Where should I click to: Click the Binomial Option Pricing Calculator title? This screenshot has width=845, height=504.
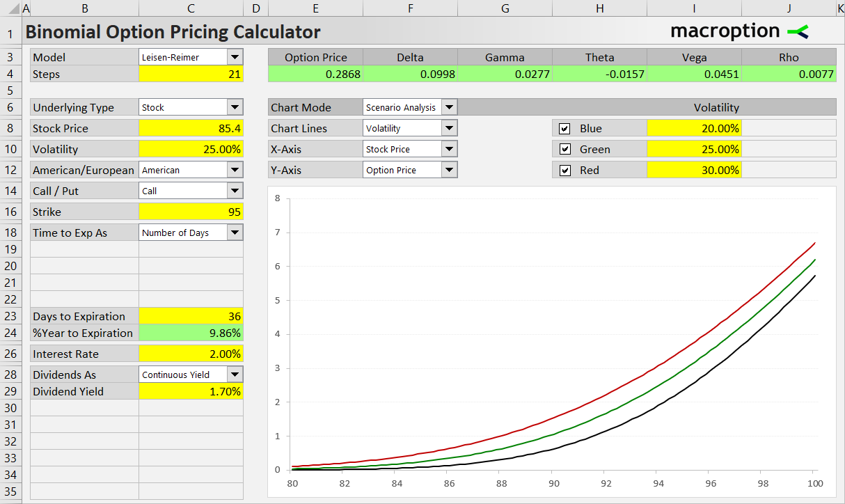173,32
